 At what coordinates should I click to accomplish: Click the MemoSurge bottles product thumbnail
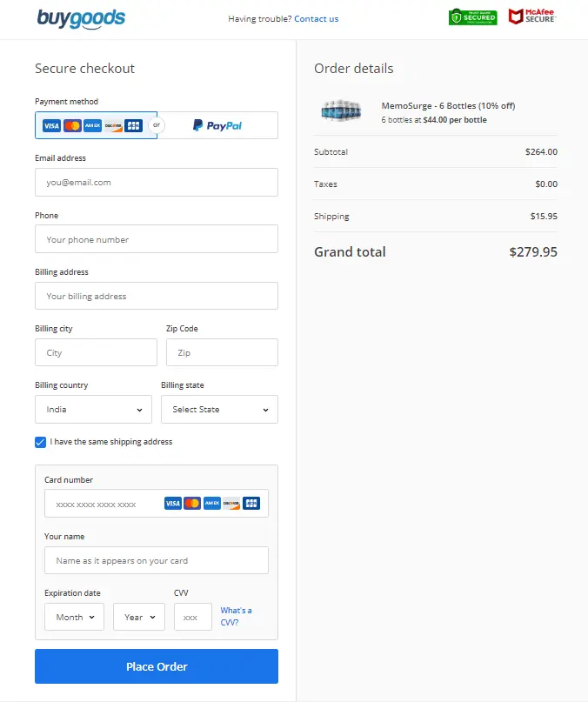341,110
